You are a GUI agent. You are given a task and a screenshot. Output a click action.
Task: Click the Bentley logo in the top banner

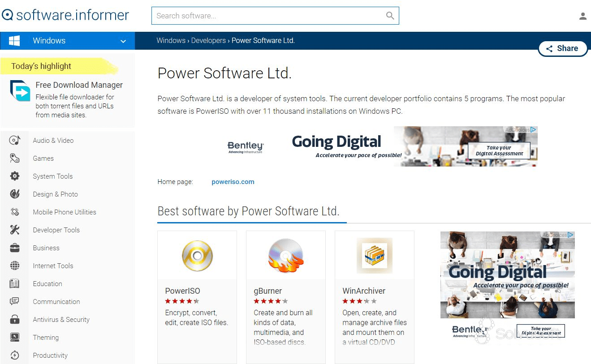click(x=246, y=147)
